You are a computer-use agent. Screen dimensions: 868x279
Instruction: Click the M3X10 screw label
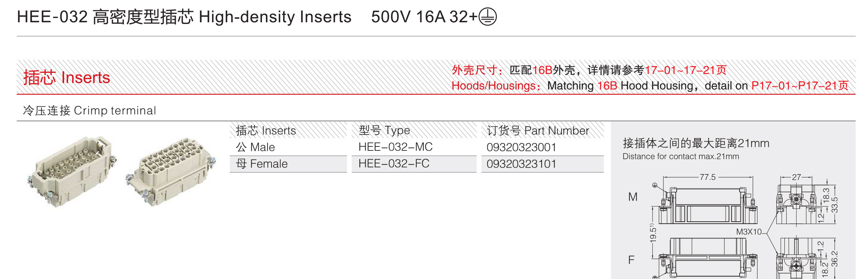(749, 232)
